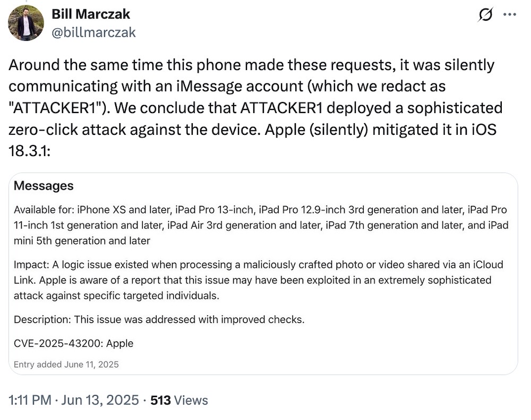Click Bill Marczak's profile avatar
Viewport: 531px width, 420px height.
tap(25, 22)
